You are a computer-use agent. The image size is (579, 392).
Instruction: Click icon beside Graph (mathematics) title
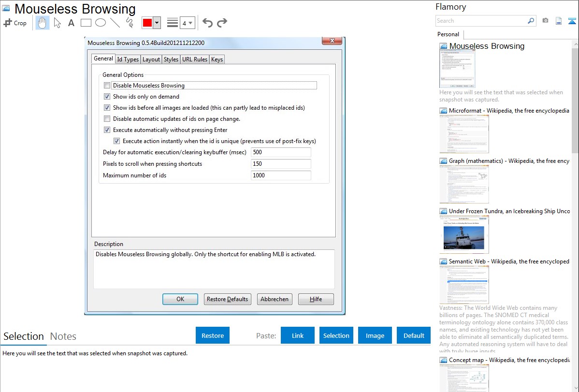(x=443, y=161)
